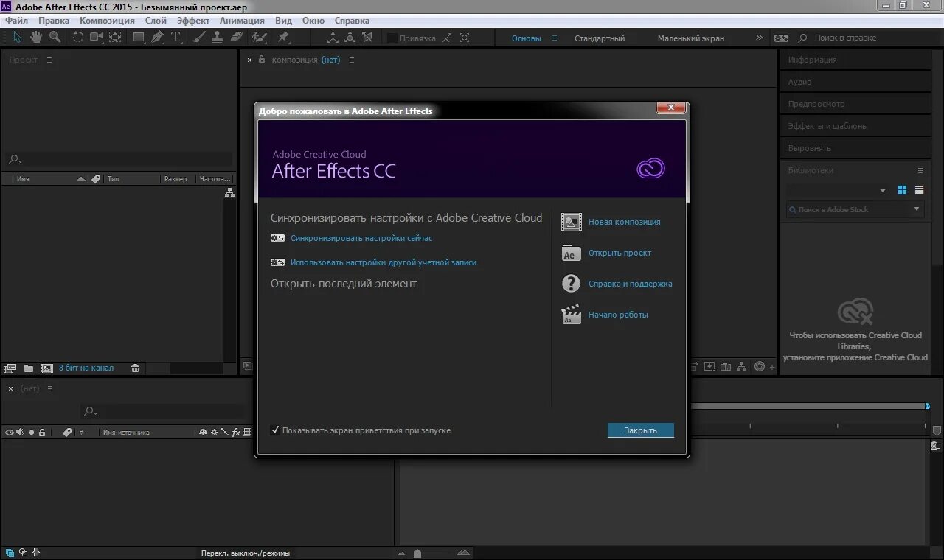The width and height of the screenshot is (944, 560).
Task: Click the timeline zoom-out mountain icon
Action: coord(401,553)
